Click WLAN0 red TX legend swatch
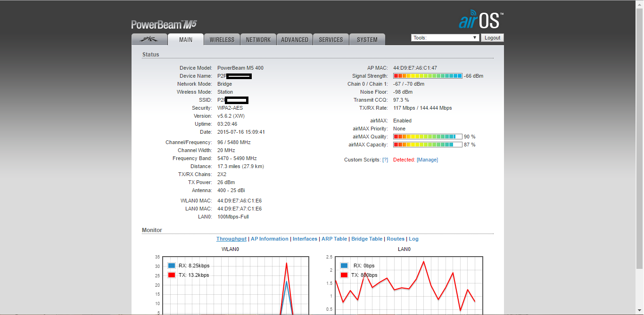Image resolution: width=644 pixels, height=315 pixels. (x=172, y=275)
